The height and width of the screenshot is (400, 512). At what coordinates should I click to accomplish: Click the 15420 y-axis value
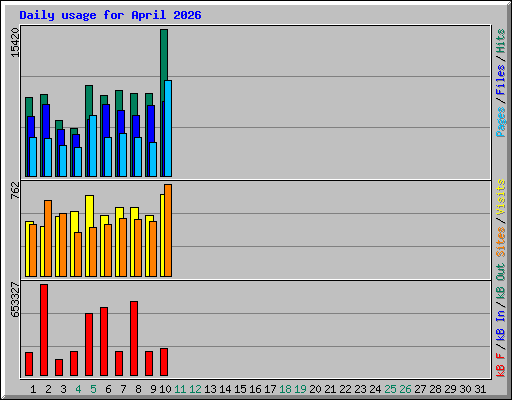click(15, 42)
